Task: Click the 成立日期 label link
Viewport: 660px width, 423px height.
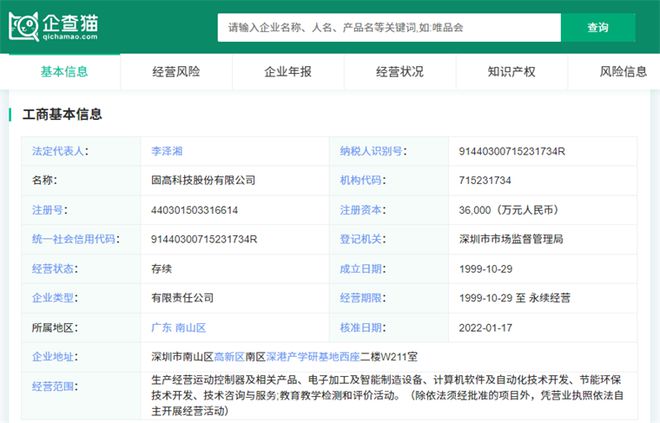Action: tap(360, 269)
